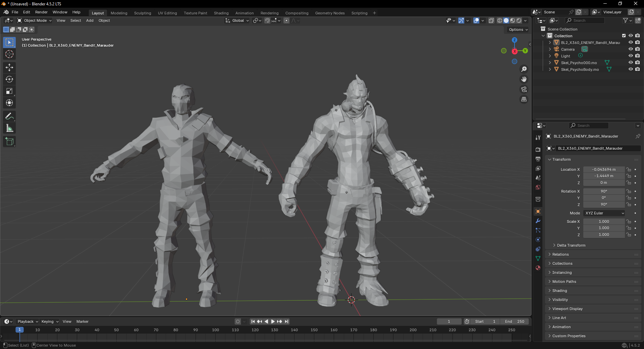Toggle camera view icon in viewport

(524, 89)
